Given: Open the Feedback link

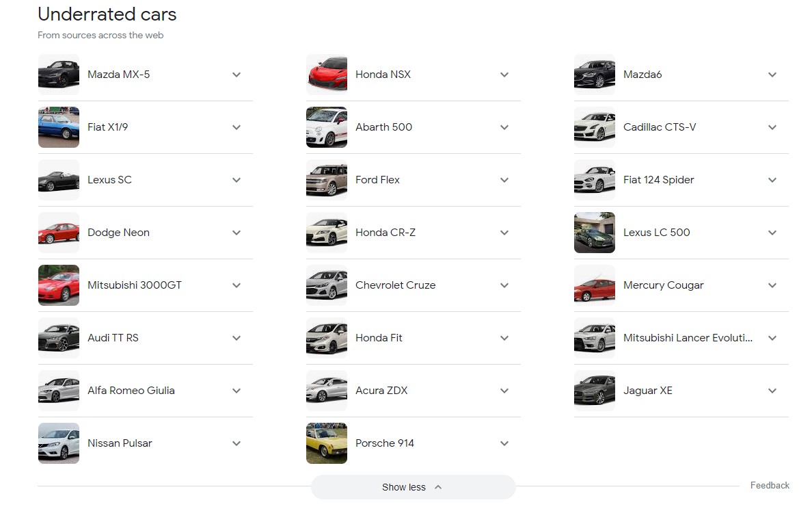Looking at the screenshot, I should click(770, 485).
